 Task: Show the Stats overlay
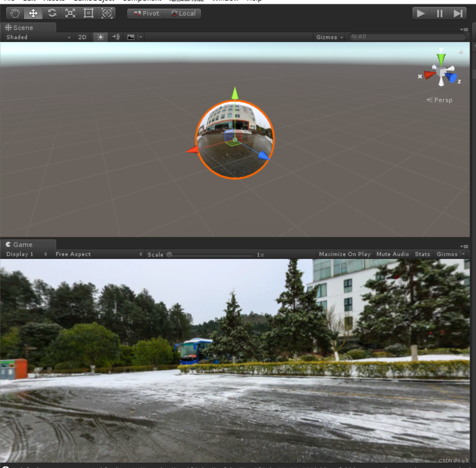(422, 254)
